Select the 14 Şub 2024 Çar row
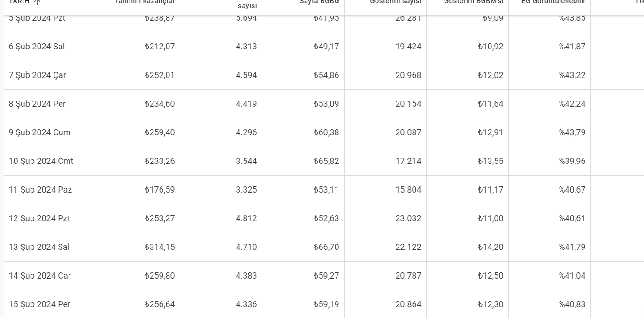The height and width of the screenshot is (318, 644). pyautogui.click(x=324, y=276)
